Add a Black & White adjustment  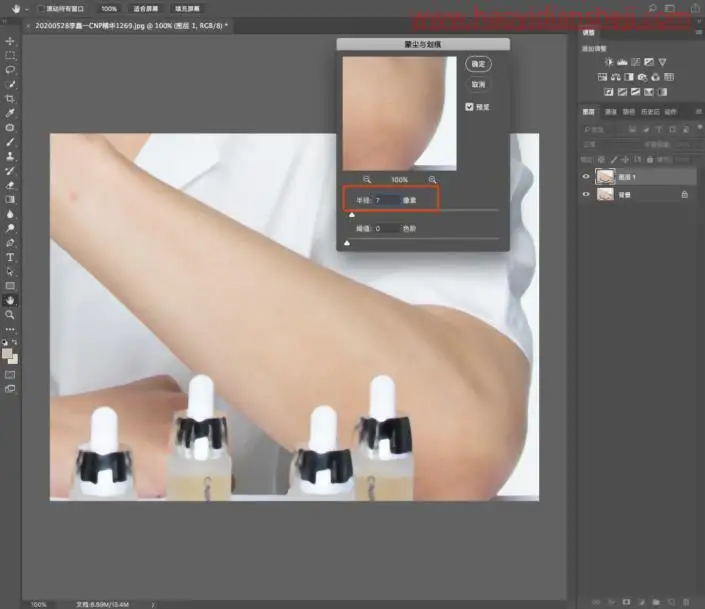tap(629, 77)
